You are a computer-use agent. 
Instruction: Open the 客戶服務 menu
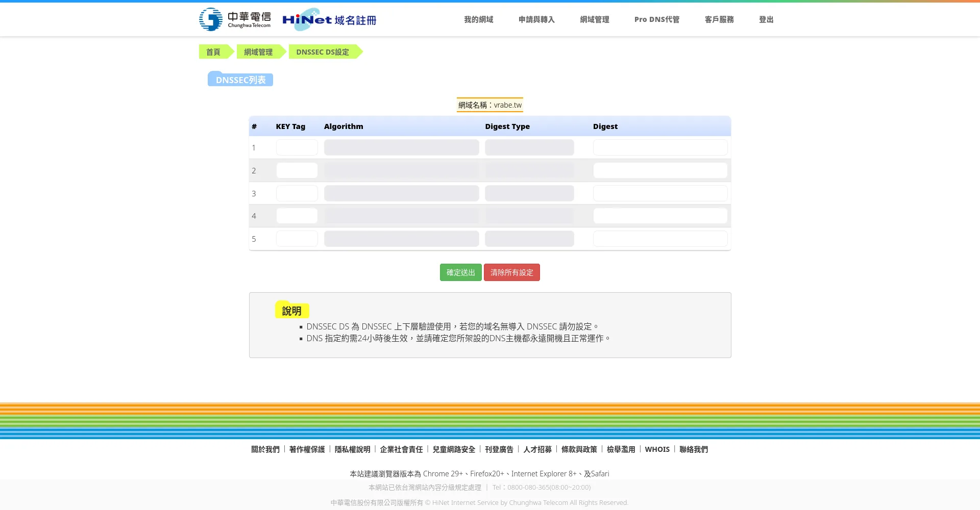(719, 19)
